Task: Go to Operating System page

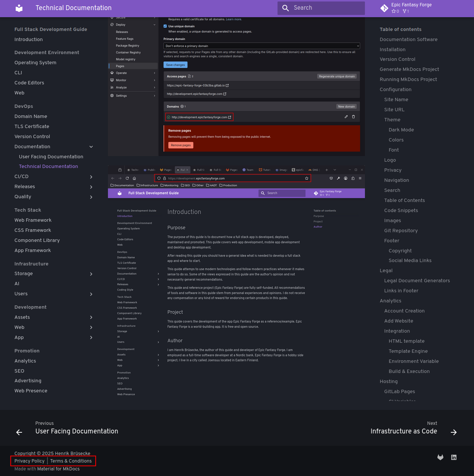Action: [x=35, y=63]
